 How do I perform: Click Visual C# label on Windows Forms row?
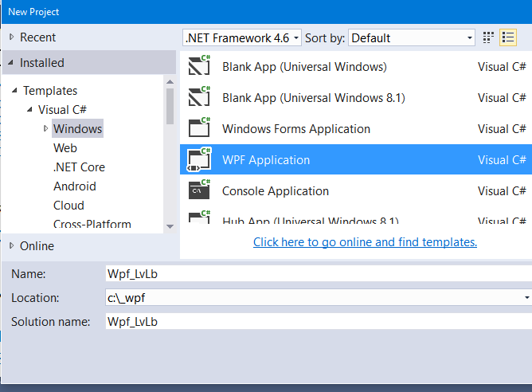pos(502,129)
